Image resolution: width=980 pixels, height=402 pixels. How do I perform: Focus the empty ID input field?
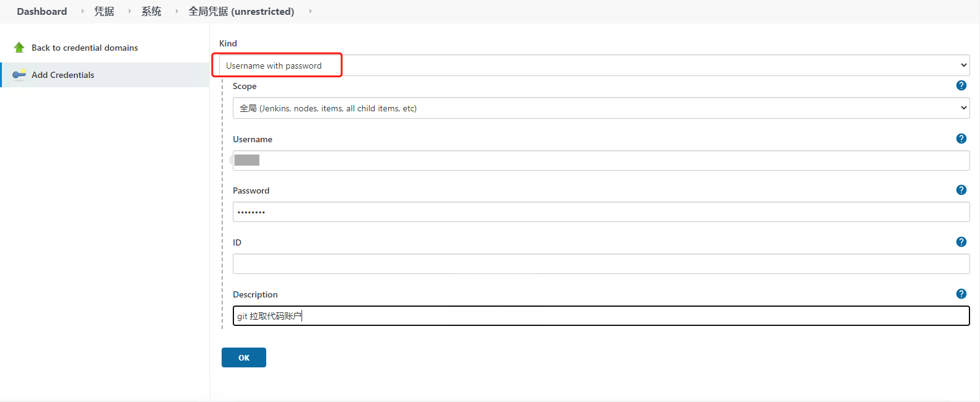click(x=601, y=263)
